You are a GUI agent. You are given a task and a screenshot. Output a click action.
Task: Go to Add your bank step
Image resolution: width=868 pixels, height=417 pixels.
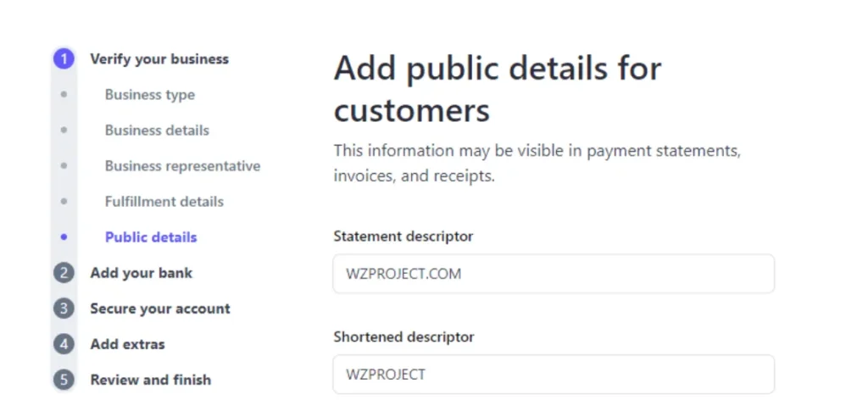click(142, 273)
